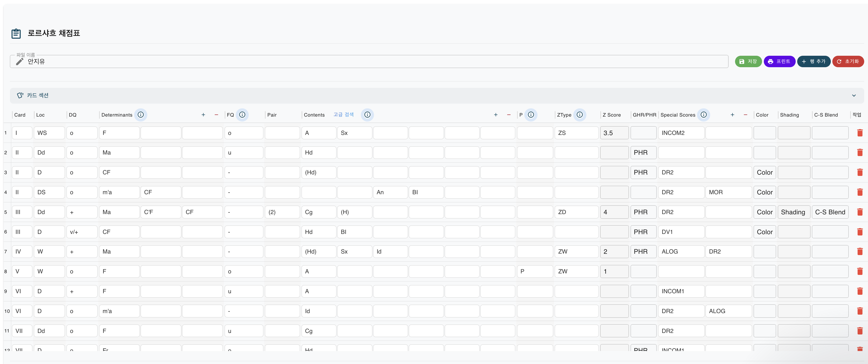Remove a Contents column with minus icon
The image size is (868, 364).
[x=508, y=115]
